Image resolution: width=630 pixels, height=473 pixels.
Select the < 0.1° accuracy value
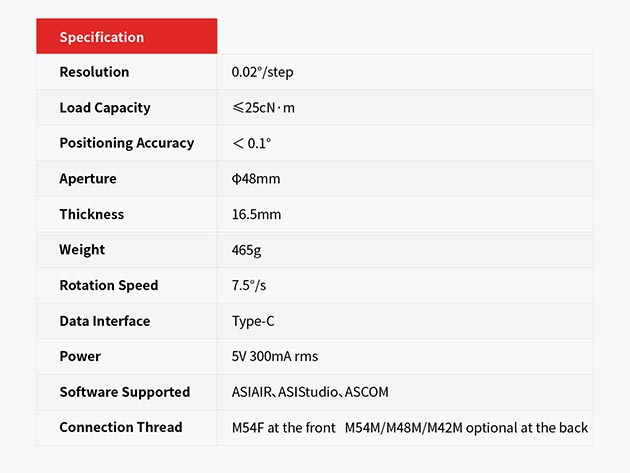252,143
